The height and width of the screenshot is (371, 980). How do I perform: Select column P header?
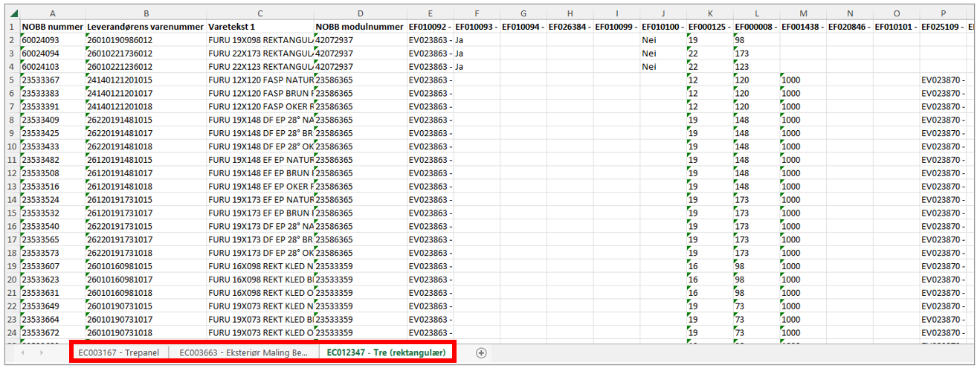[942, 13]
